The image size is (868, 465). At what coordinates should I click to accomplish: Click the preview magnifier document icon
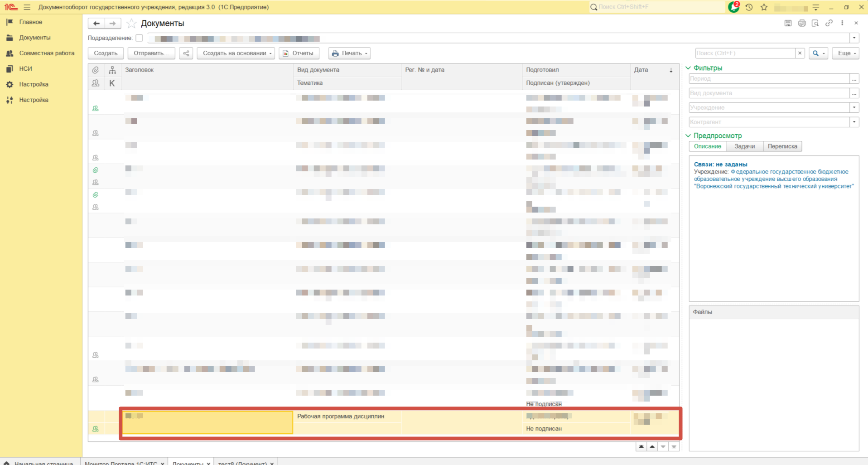point(815,23)
